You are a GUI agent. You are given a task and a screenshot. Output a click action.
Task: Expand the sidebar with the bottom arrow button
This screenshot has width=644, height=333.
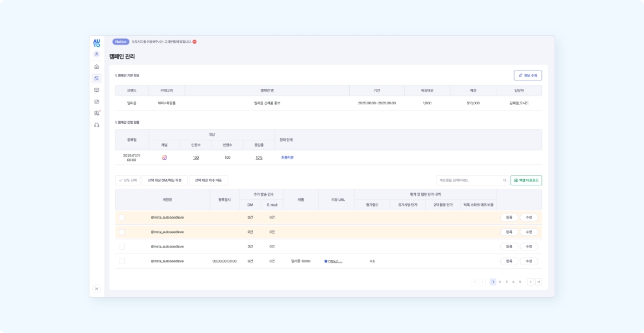click(97, 289)
